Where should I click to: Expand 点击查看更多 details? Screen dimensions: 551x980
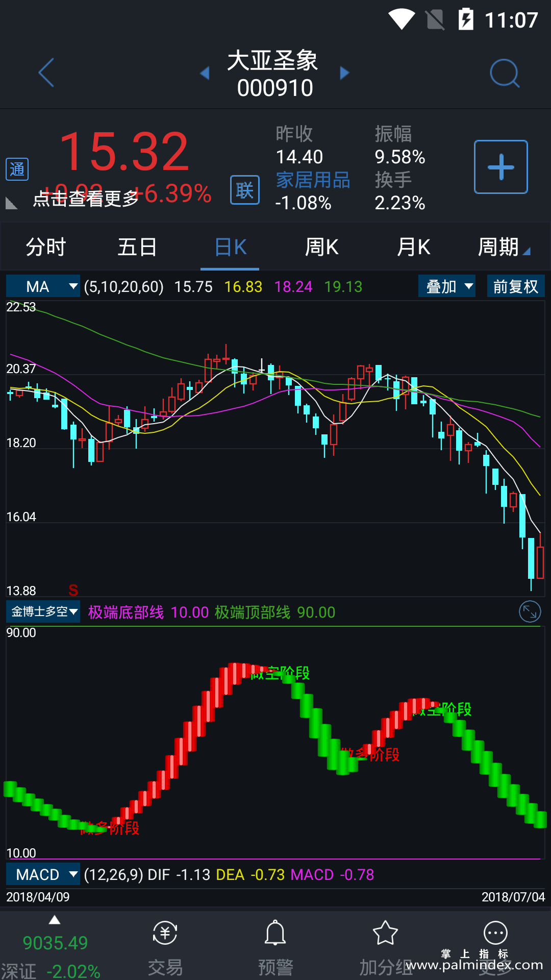[86, 198]
